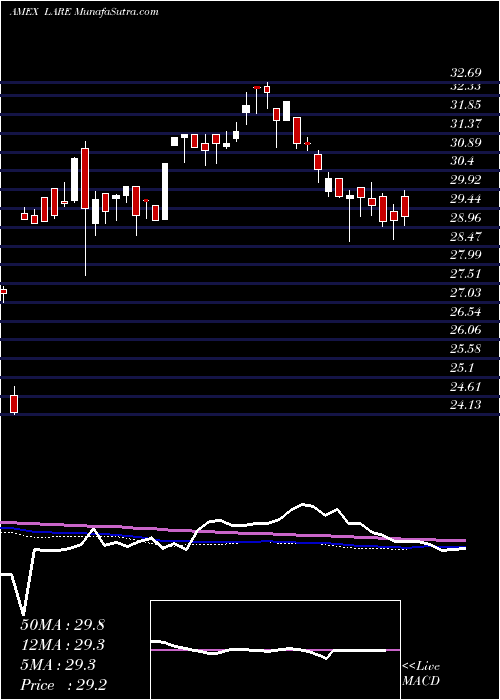Viewport: 500px width, 700px height.
Task: Click the 26.06 price axis label
Action: [x=465, y=330]
